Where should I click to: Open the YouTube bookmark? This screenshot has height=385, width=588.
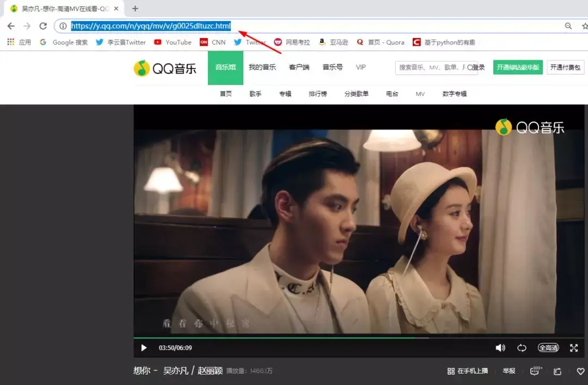coord(173,42)
